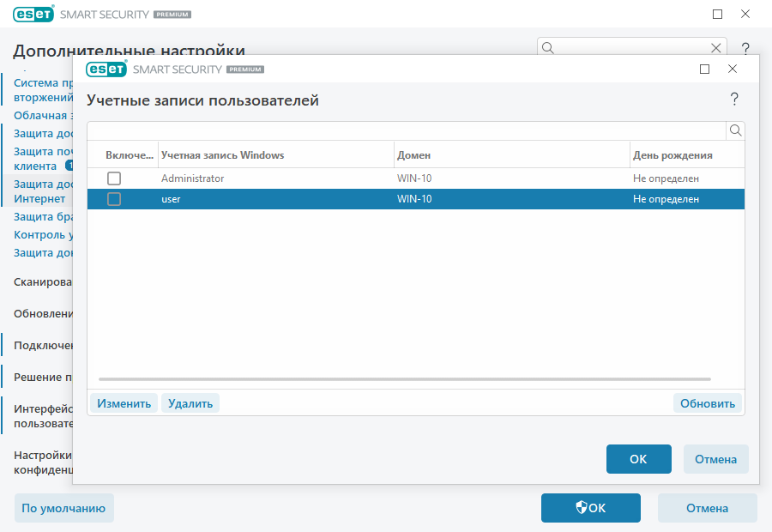This screenshot has width=772, height=532.
Task: Sort by the Включено column header
Action: [130, 155]
